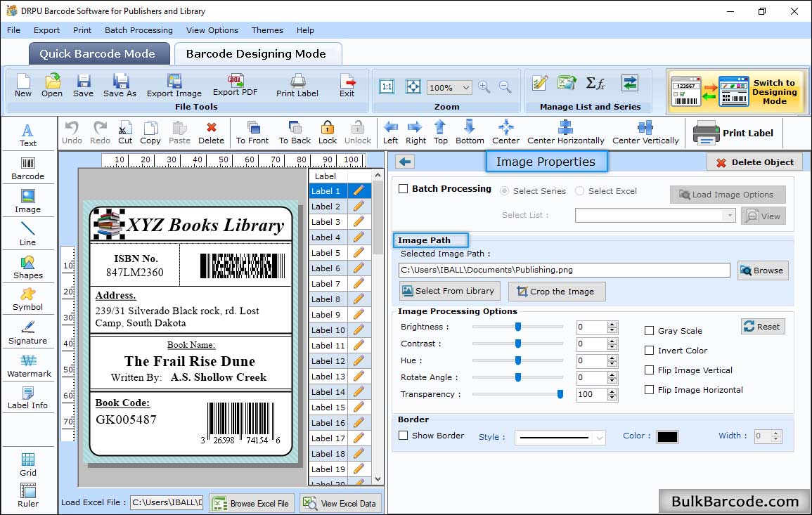The image size is (812, 515).
Task: Open the border Color black swatch
Action: [x=667, y=437]
